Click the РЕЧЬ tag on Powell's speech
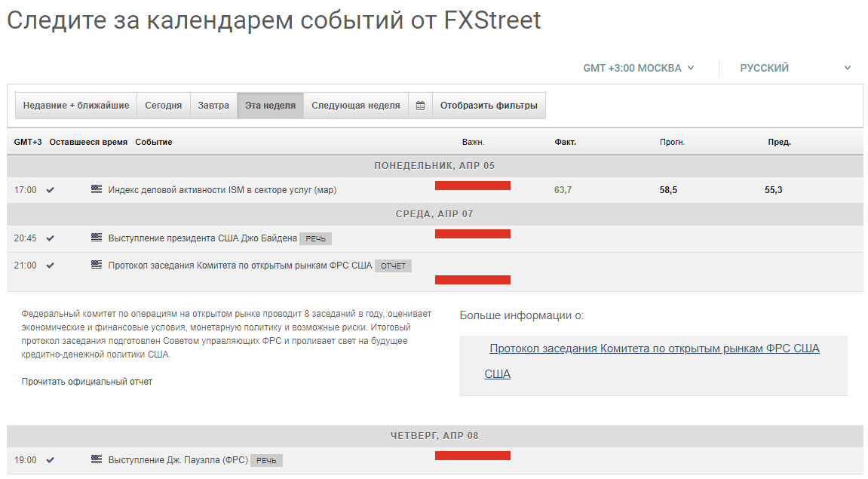 point(266,460)
